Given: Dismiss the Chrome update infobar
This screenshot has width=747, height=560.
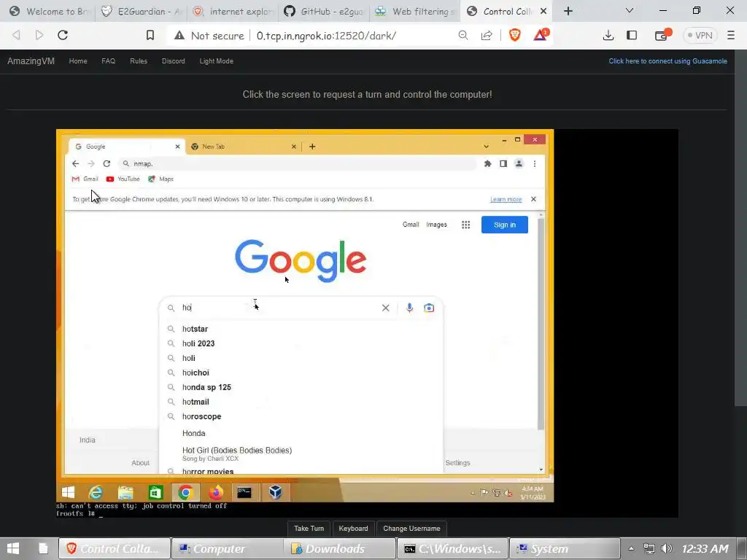Looking at the screenshot, I should 533,199.
